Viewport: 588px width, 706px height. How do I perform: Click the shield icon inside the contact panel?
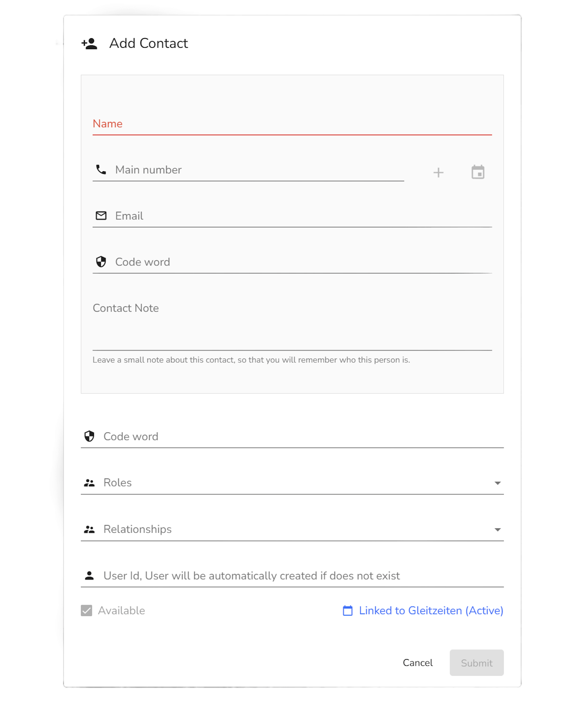[x=101, y=261]
